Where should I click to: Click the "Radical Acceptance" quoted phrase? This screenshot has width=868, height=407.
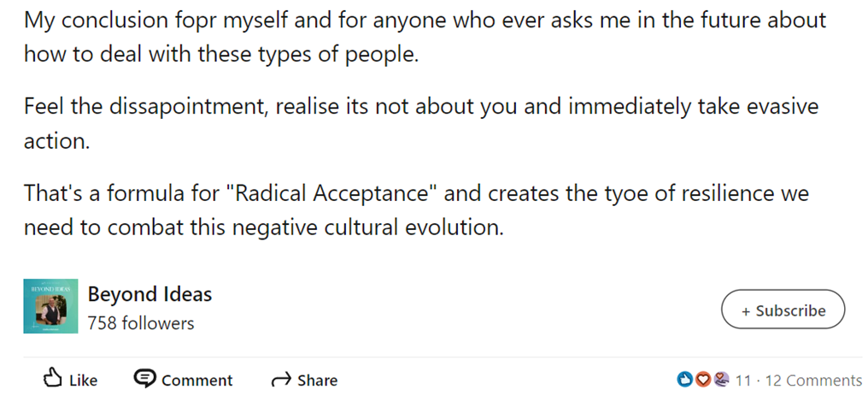[x=337, y=193]
